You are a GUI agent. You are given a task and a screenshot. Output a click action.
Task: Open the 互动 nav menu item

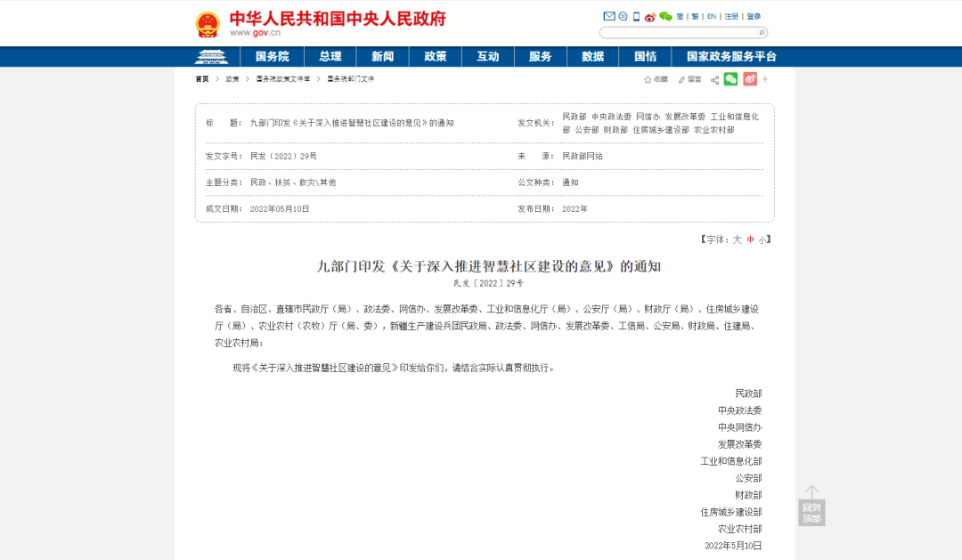tap(488, 56)
